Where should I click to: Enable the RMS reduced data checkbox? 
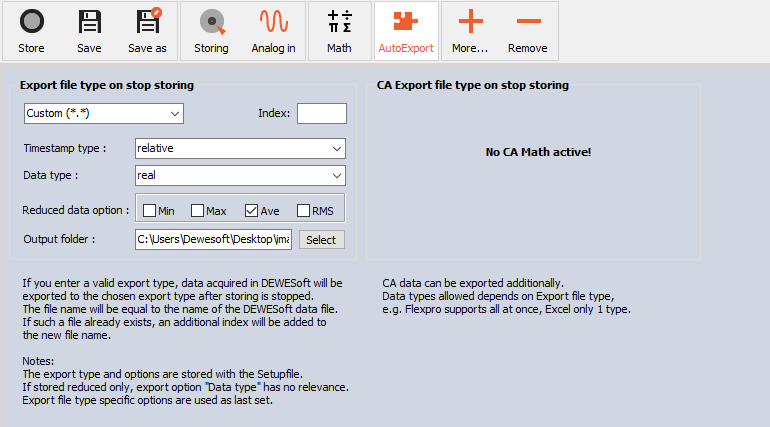[303, 211]
